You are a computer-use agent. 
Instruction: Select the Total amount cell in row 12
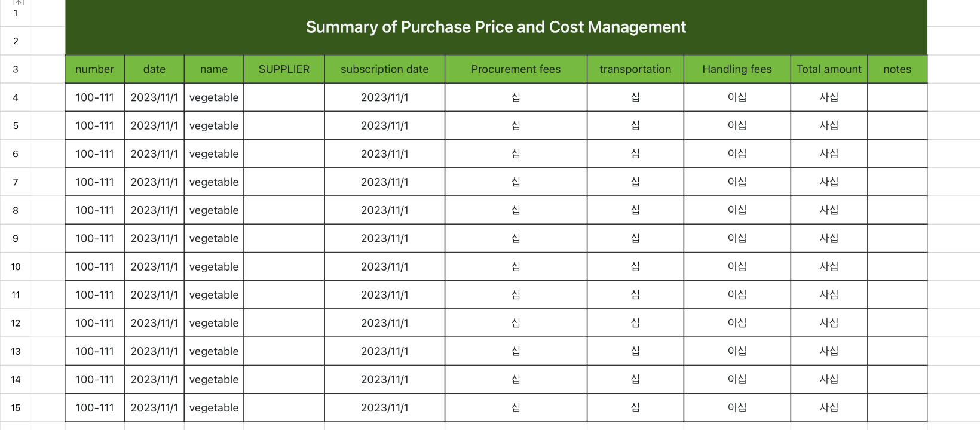pos(829,323)
